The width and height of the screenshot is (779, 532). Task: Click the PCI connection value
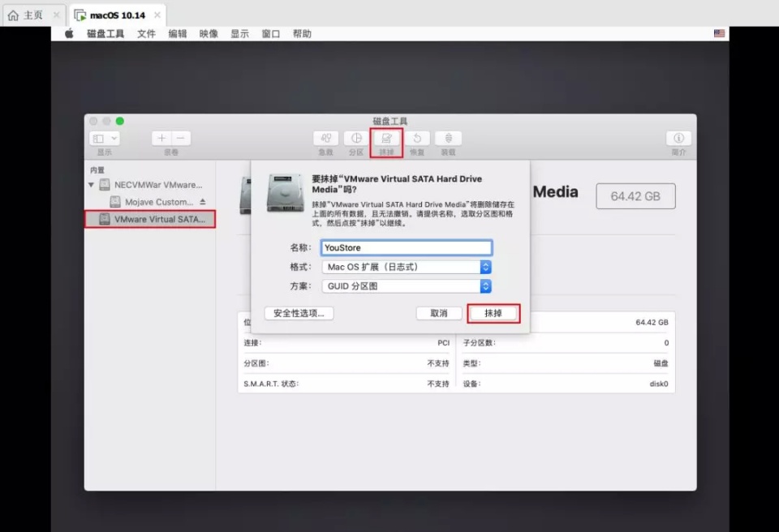tap(444, 343)
